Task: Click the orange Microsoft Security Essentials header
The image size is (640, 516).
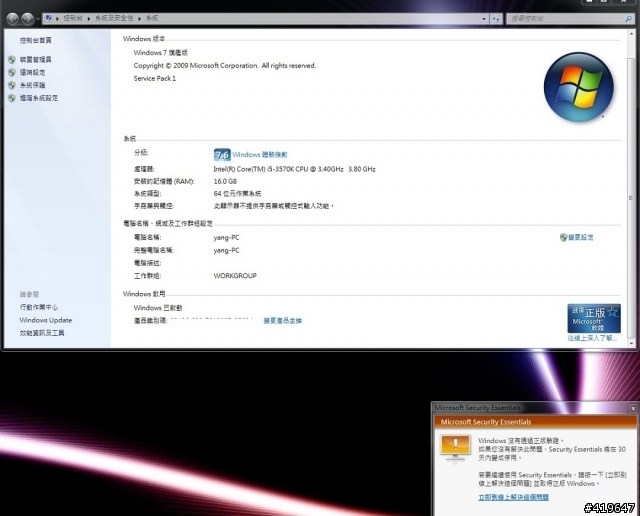Action: 535,422
